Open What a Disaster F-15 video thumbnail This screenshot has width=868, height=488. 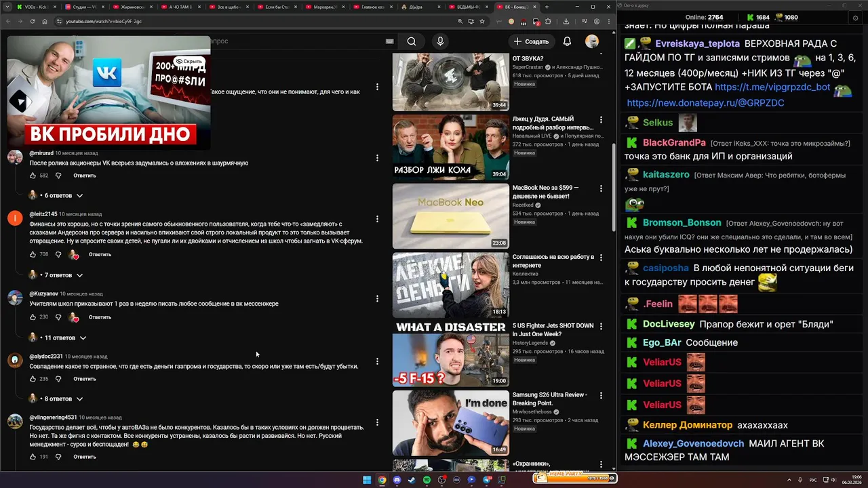tap(450, 354)
